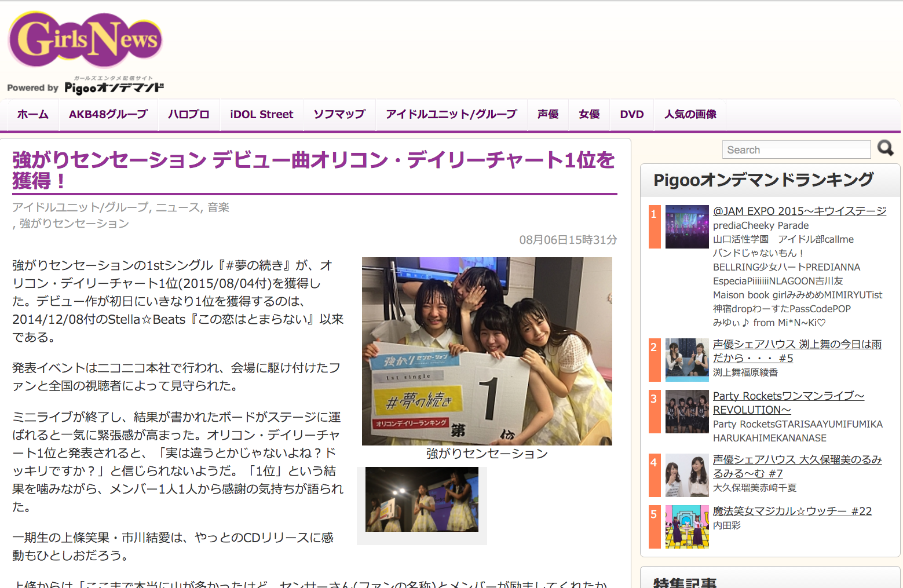903x588 pixels.
Task: Open 声優シェアハウス 渕上舞の今日は雨だから #5 link
Action: coord(797,351)
